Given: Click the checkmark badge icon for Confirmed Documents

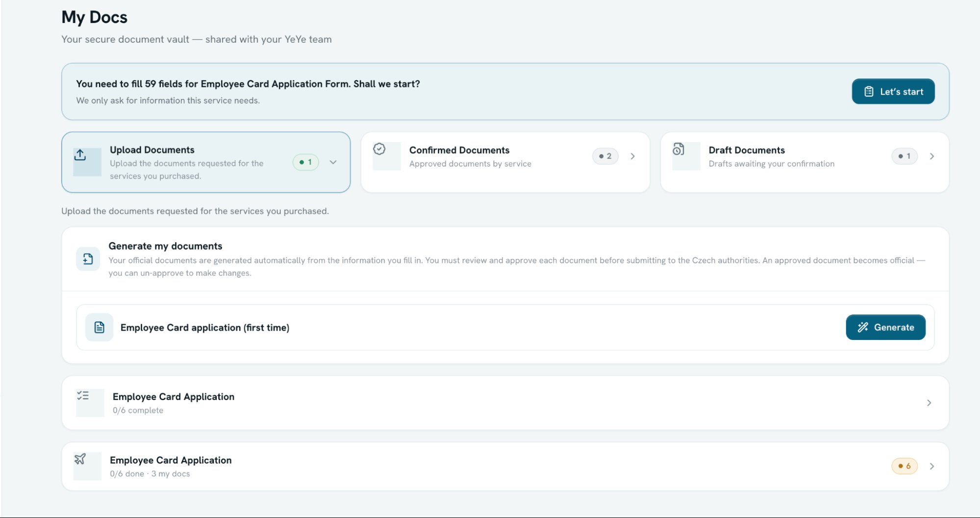Looking at the screenshot, I should [379, 149].
